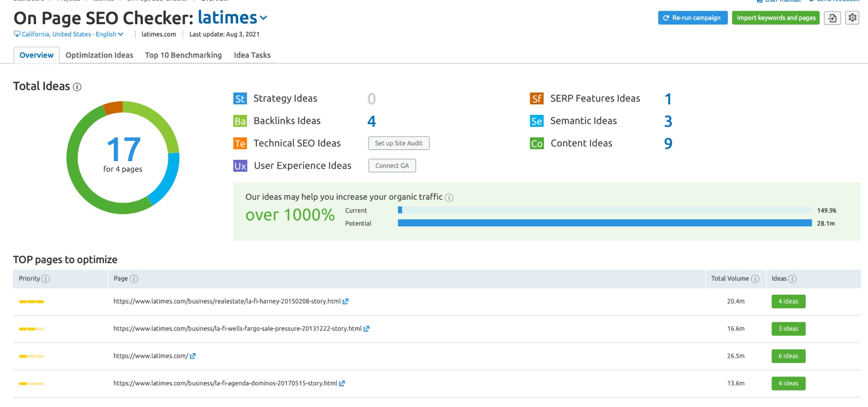Click the info icon beside organic traffic heading
The height and width of the screenshot is (407, 868).
click(x=449, y=198)
